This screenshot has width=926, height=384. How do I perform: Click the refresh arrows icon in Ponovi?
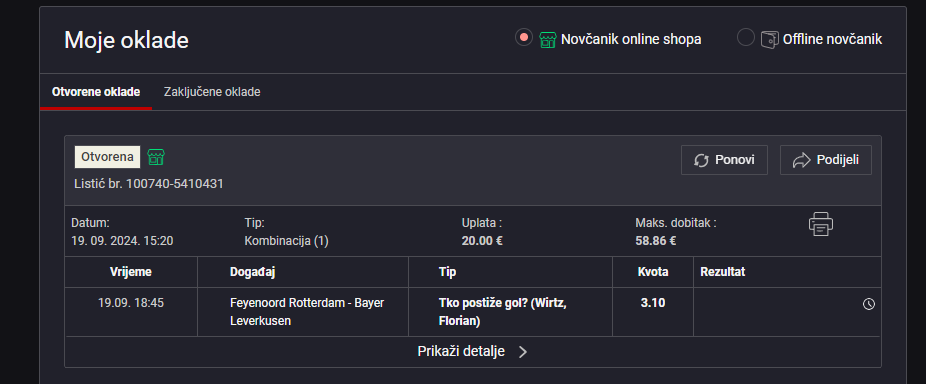[701, 160]
